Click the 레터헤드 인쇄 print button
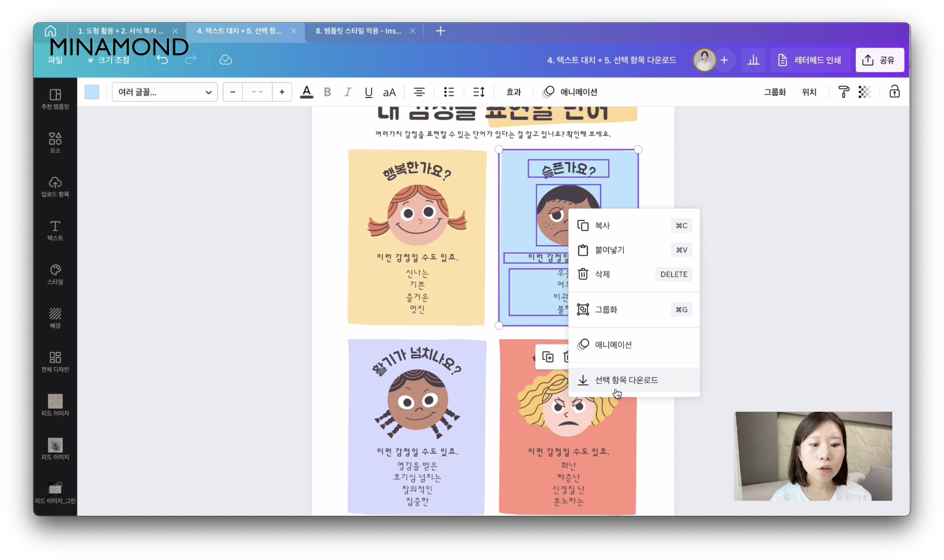This screenshot has height=560, width=944. click(x=810, y=60)
